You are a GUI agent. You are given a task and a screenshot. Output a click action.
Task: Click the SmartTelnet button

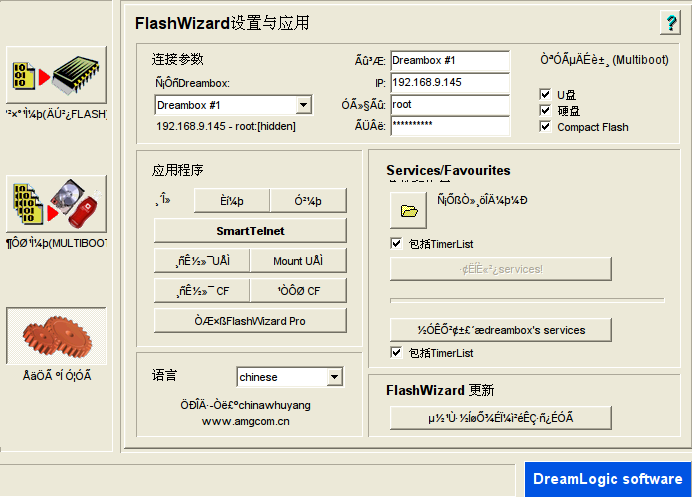coord(250,231)
